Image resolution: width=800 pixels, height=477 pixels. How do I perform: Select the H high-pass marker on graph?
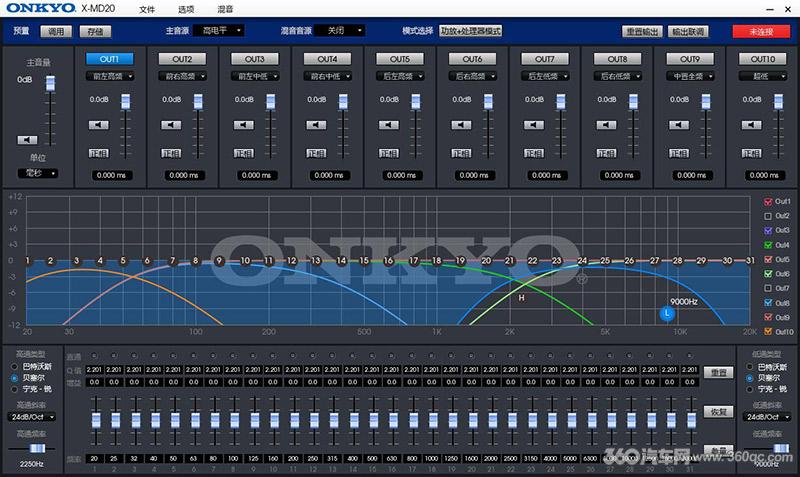521,297
